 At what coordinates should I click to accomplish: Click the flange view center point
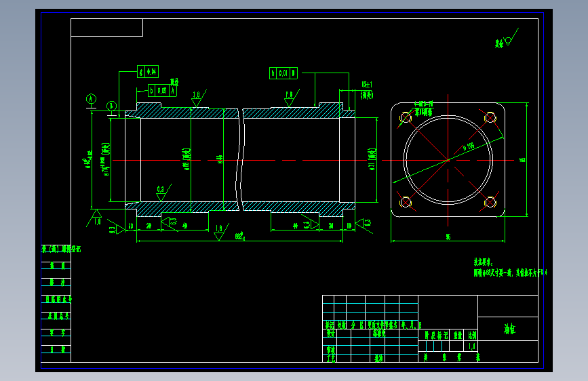(x=448, y=160)
